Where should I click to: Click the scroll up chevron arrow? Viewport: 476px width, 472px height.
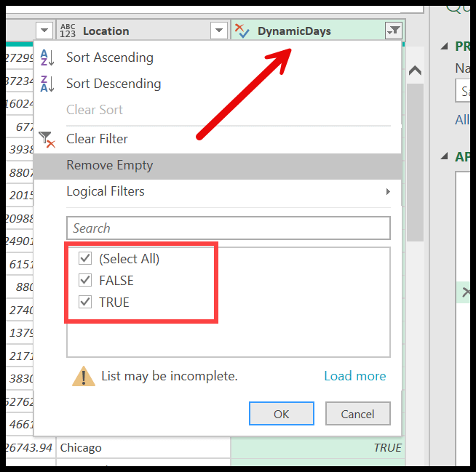[415, 71]
